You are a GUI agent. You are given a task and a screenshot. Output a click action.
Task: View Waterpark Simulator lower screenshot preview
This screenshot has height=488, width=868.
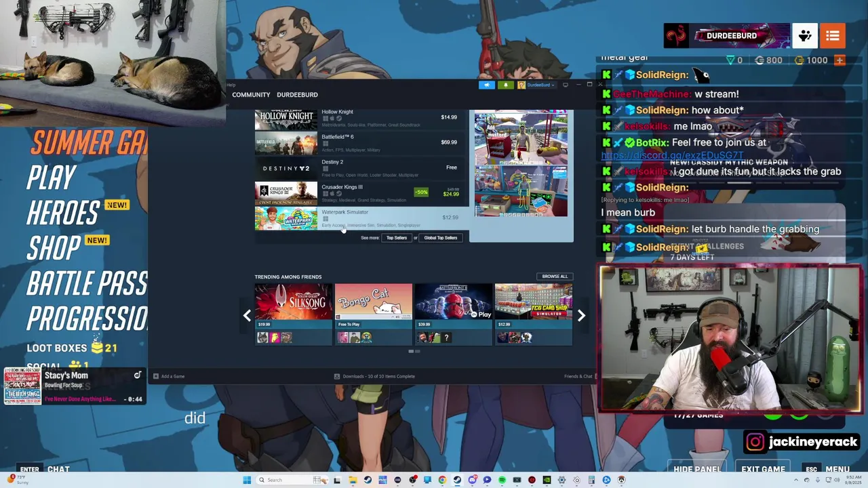[521, 190]
